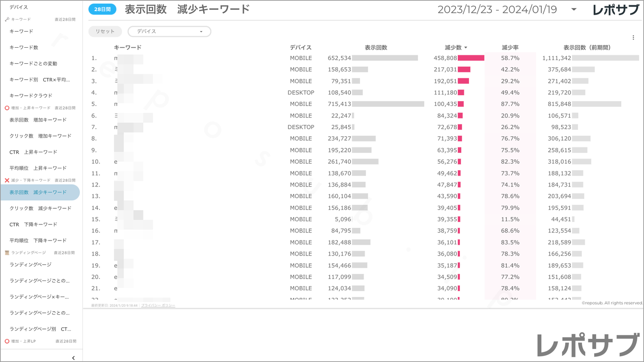Select CTR 上昇キーワード in the sidebar
The image size is (644, 362).
pos(33,152)
